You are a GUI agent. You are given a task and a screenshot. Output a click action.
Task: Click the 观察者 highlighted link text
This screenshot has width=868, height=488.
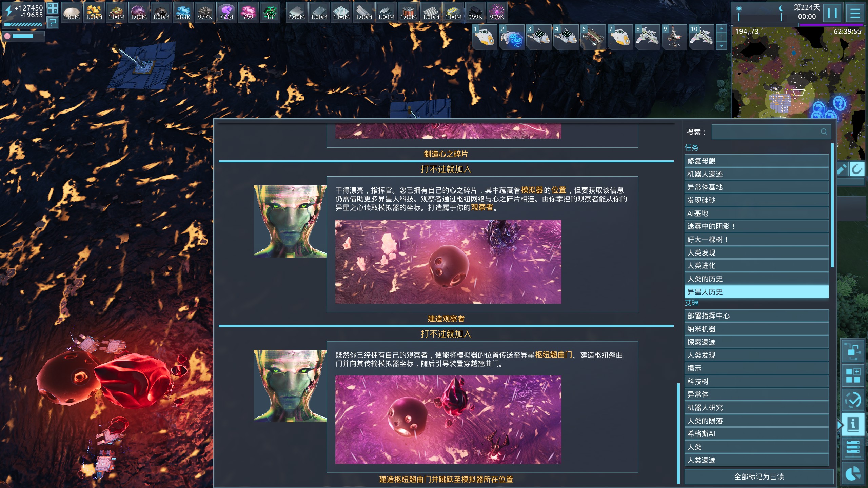[481, 208]
